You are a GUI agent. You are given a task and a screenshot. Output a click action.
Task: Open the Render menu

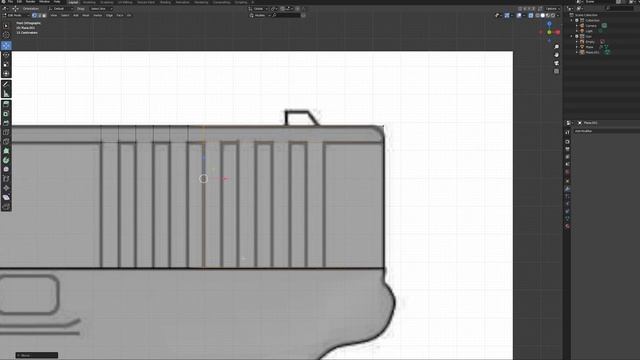[30, 2]
